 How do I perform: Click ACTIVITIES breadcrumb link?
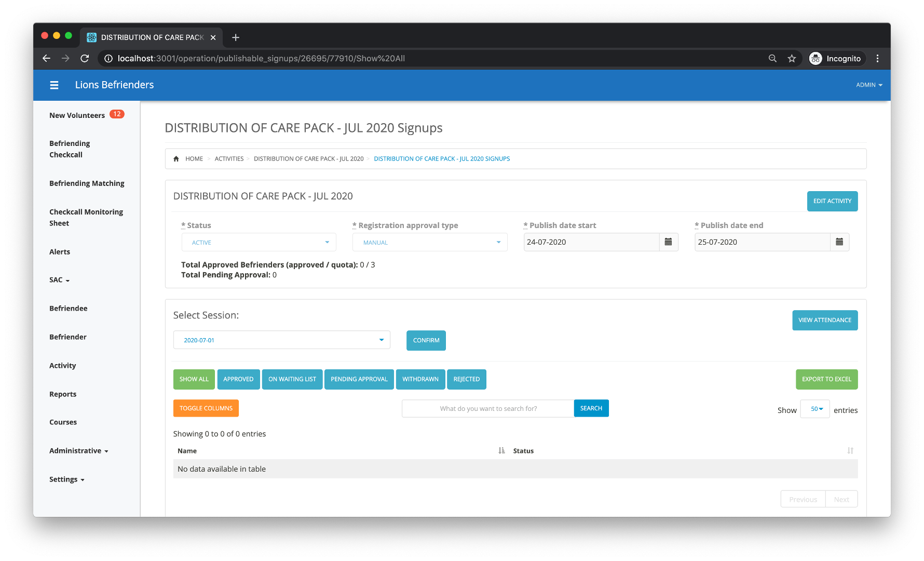click(x=229, y=159)
